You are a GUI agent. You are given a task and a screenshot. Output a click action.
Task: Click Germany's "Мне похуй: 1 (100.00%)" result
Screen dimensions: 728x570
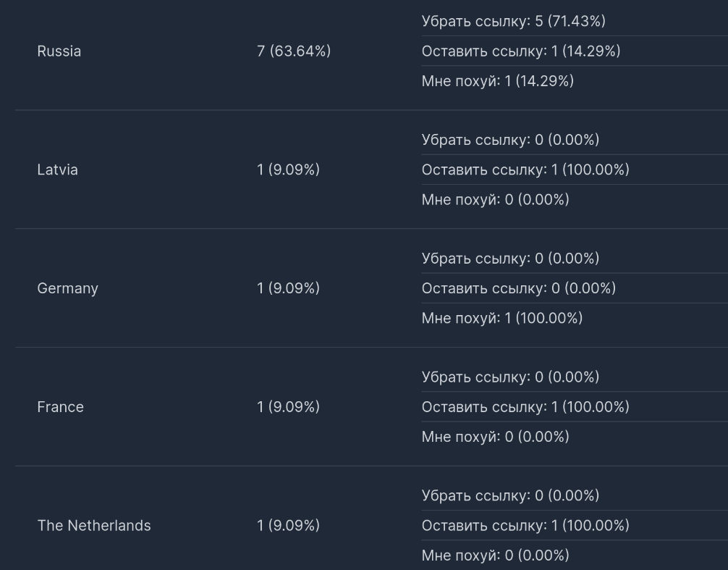[x=501, y=318]
